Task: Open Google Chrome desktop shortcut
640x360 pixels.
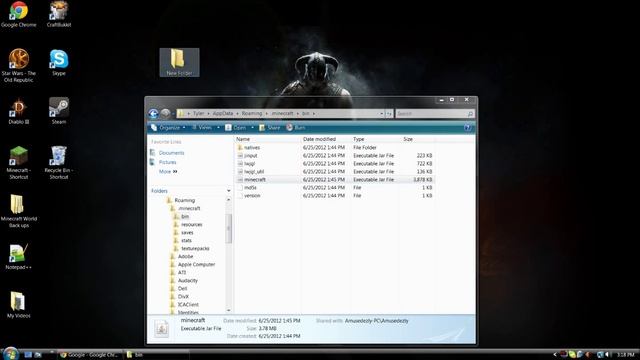Action: (18, 14)
